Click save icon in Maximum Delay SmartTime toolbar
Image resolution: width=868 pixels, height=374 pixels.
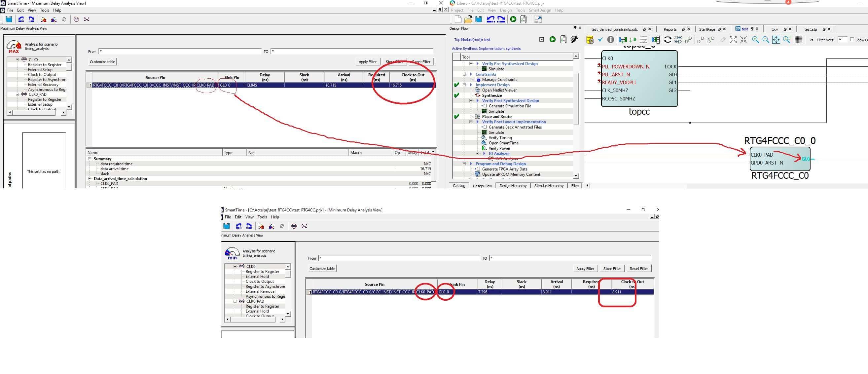[x=9, y=19]
